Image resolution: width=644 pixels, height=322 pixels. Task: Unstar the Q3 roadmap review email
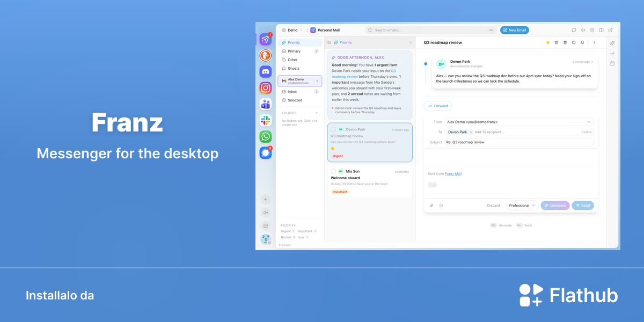coord(547,42)
